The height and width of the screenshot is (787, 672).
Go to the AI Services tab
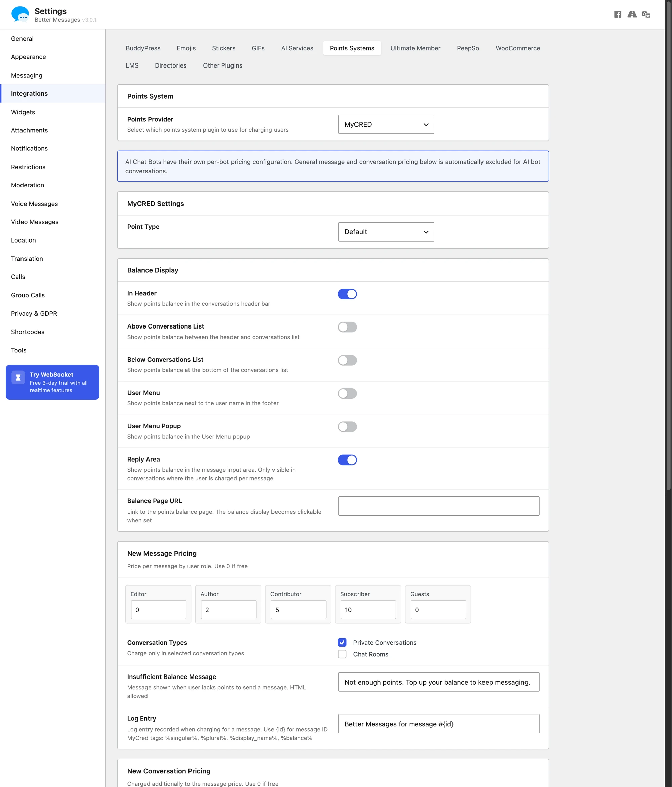pos(297,48)
